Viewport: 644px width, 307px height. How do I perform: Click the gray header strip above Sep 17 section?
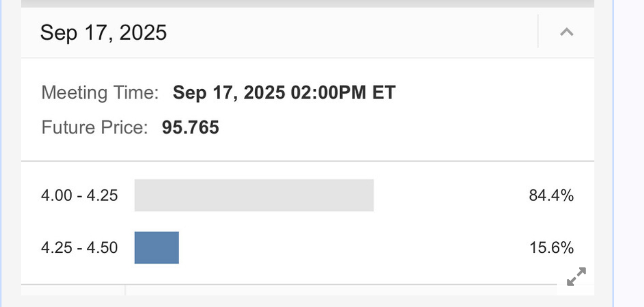(307, 3)
